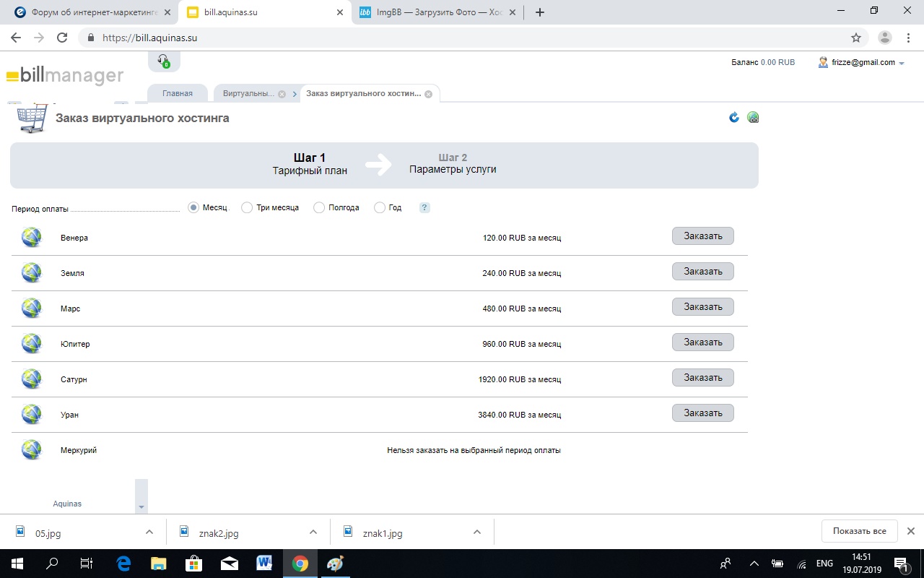Screen dimensions: 924x578
Task: Open Microsoft Edge from the taskbar
Action: point(124,564)
